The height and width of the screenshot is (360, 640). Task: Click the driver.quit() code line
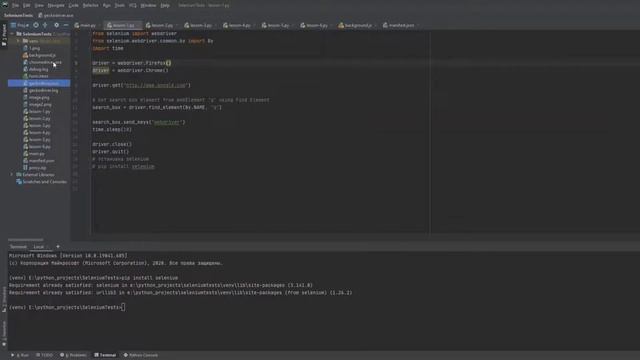tap(111, 151)
